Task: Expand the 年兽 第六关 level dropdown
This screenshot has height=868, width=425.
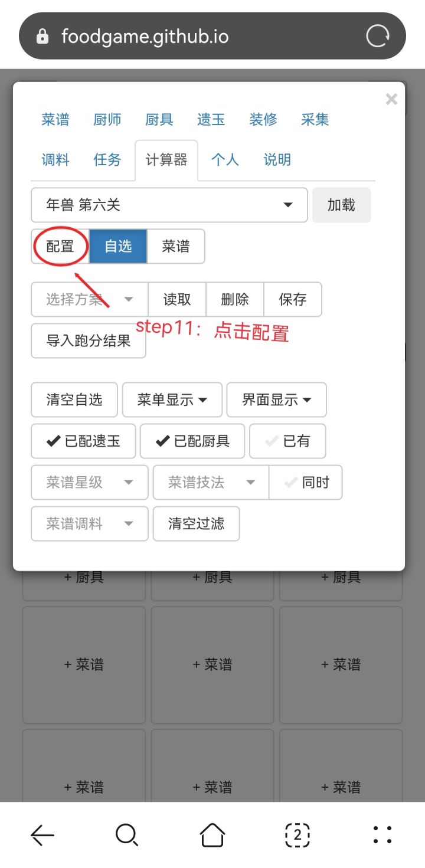Action: pyautogui.click(x=169, y=205)
